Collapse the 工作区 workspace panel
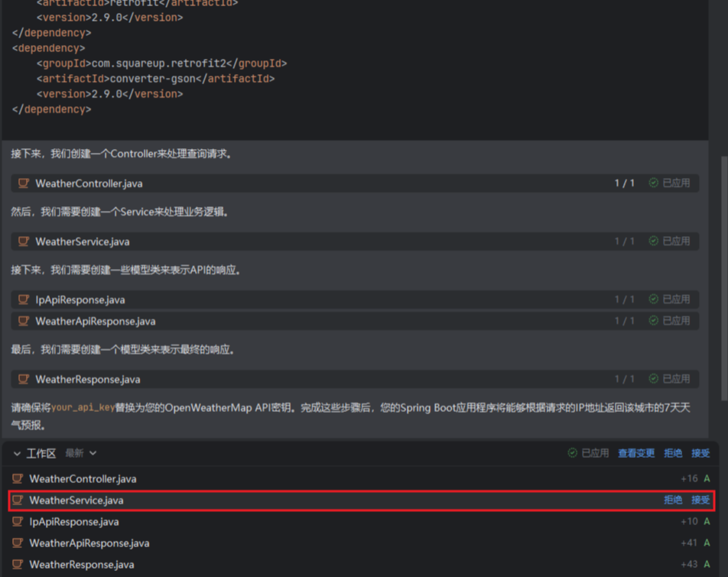The image size is (728, 577). 17,453
